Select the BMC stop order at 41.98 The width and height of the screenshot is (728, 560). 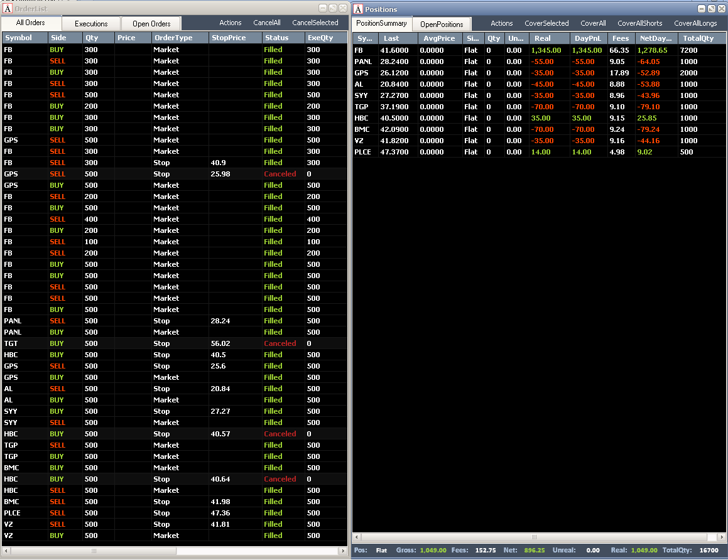pyautogui.click(x=175, y=502)
